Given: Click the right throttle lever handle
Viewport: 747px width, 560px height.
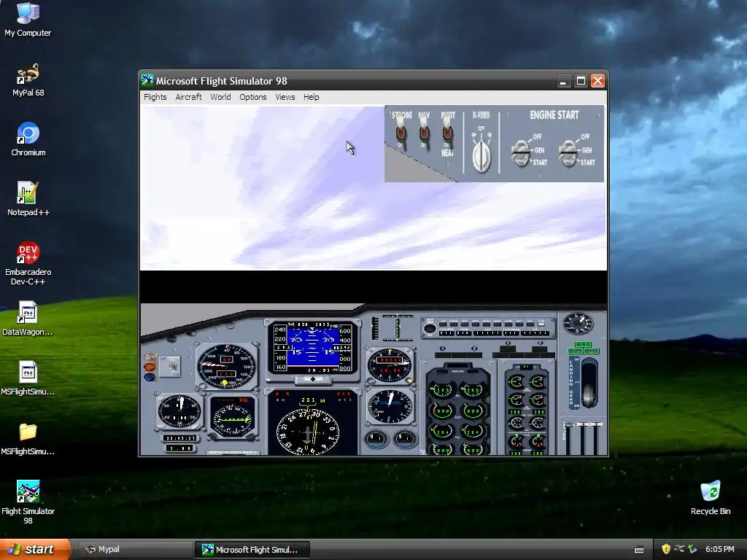Looking at the screenshot, I should [x=597, y=424].
